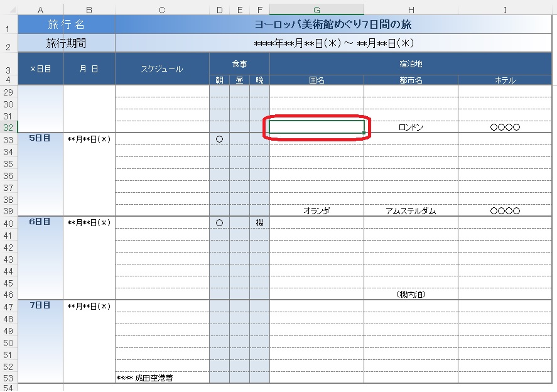Select the オランダ country cell
This screenshot has height=392, width=557.
(x=316, y=211)
